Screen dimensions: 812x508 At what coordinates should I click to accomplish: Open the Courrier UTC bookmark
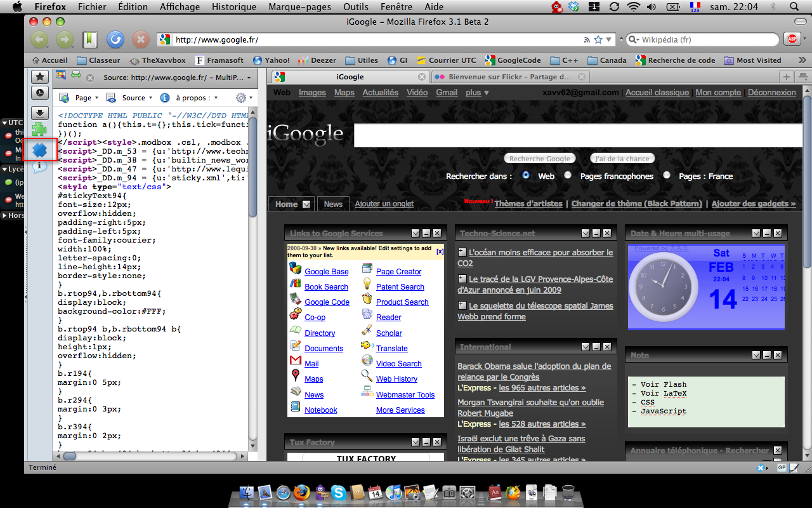coord(447,60)
